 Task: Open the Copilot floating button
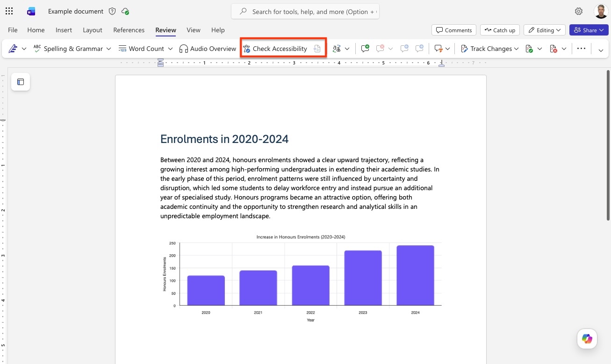pyautogui.click(x=587, y=339)
